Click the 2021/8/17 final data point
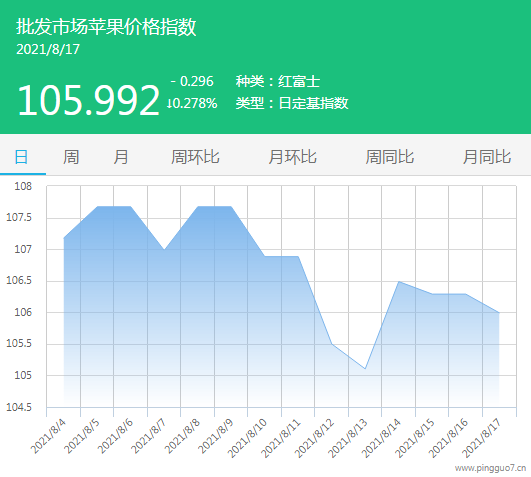531x477 pixels. [499, 312]
